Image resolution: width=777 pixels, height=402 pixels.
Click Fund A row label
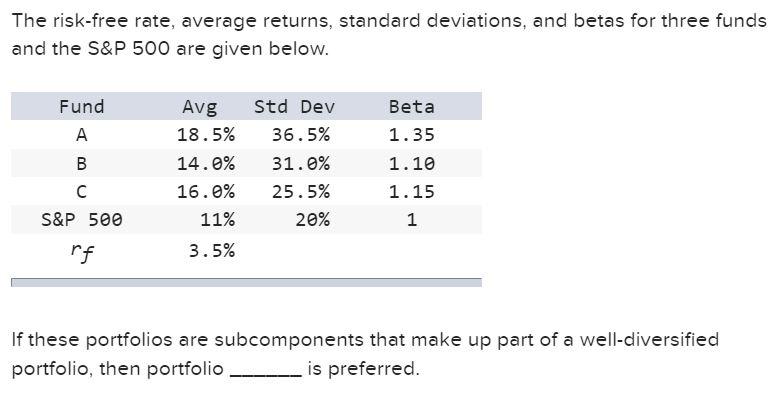pos(81,135)
